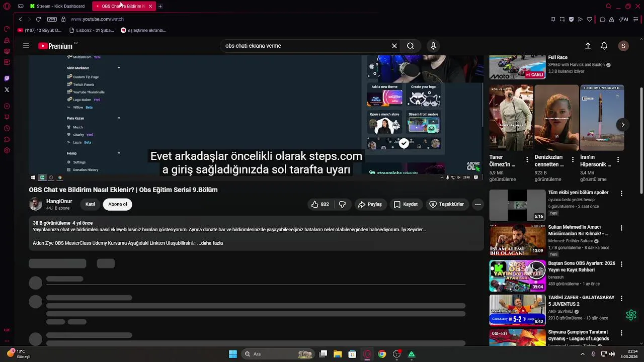Open the YouTube hamburger guide menu
Viewport: 644px width, 362px height.
pyautogui.click(x=26, y=46)
